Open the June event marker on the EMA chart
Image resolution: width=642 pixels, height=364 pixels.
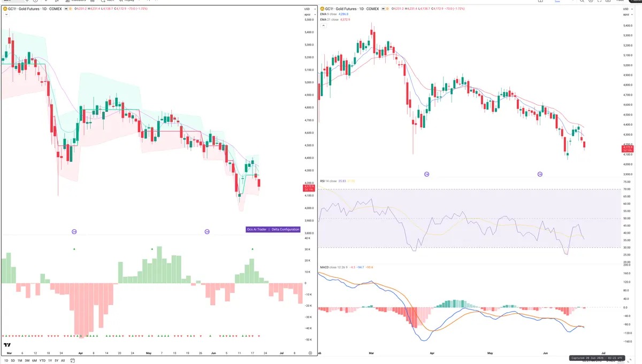tap(540, 174)
